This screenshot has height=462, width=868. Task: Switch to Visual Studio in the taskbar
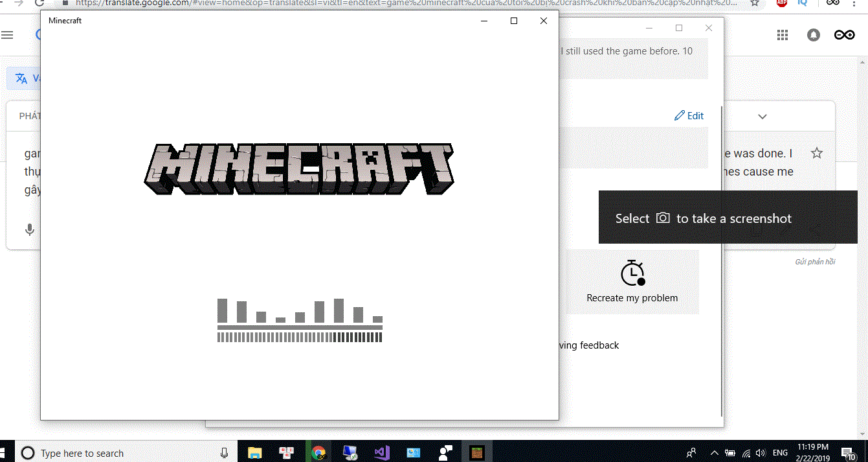pos(381,452)
